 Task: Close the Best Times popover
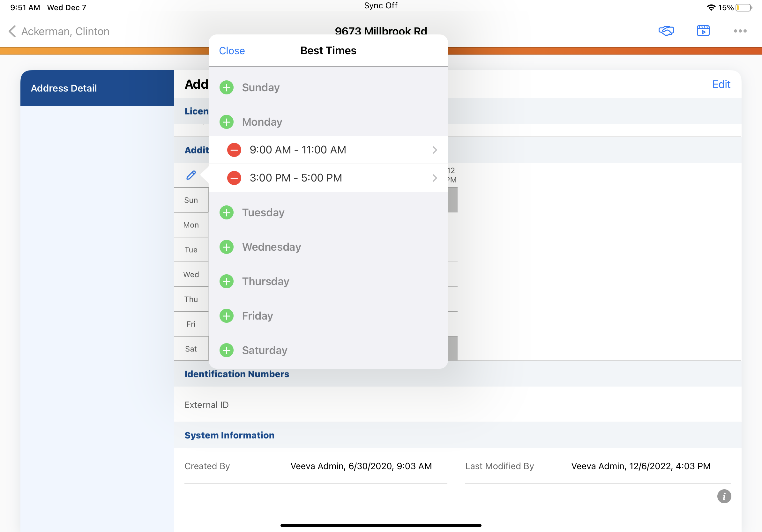(x=232, y=51)
